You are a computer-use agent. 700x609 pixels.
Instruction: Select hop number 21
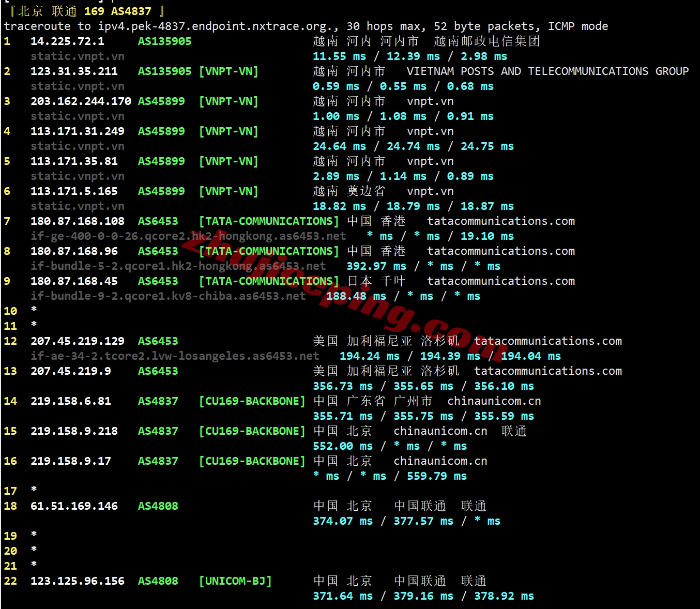pos(10,566)
